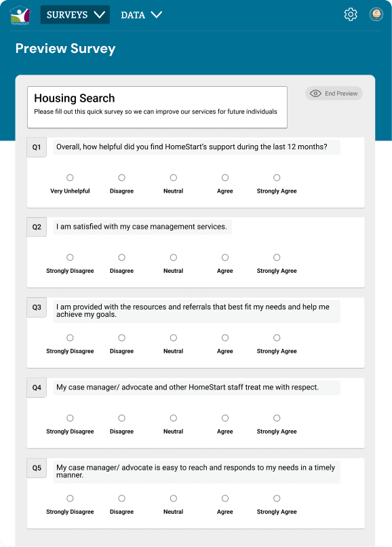The image size is (392, 547).
Task: Expand the SURVEYS dropdown chevron
Action: pos(100,15)
